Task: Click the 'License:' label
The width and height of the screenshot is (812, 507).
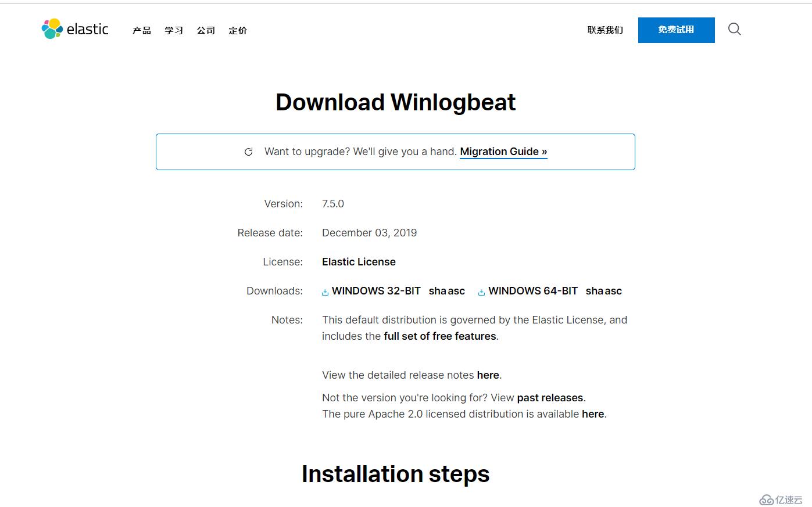Action: [x=283, y=262]
